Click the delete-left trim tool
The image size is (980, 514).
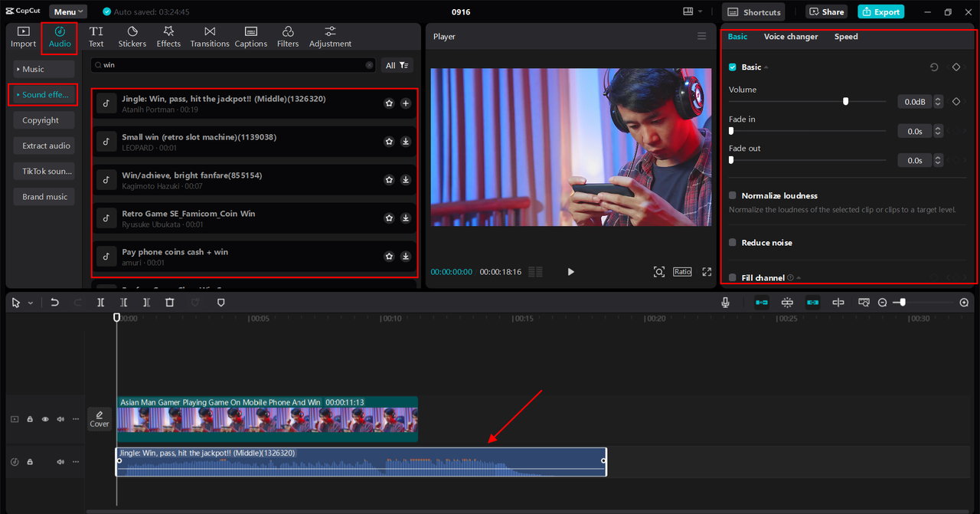[x=124, y=303]
